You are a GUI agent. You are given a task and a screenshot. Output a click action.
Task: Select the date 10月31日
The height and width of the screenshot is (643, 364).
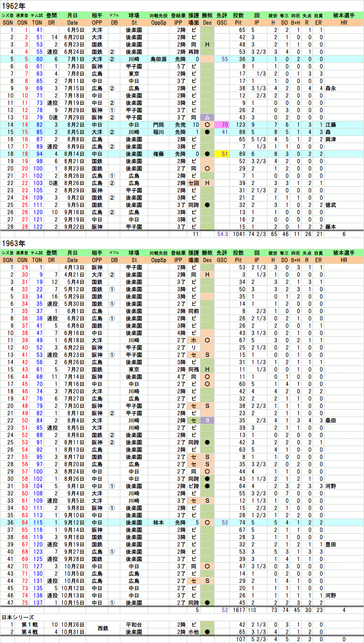click(72, 632)
